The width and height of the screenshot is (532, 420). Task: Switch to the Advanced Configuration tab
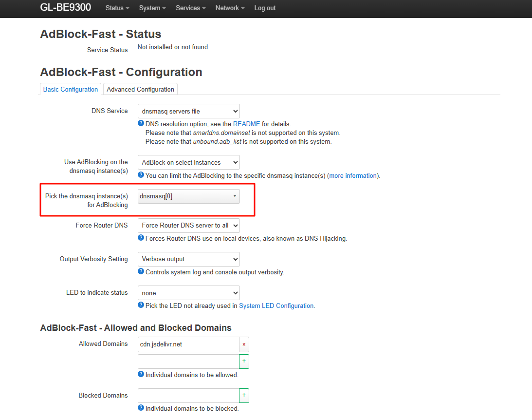pos(140,89)
